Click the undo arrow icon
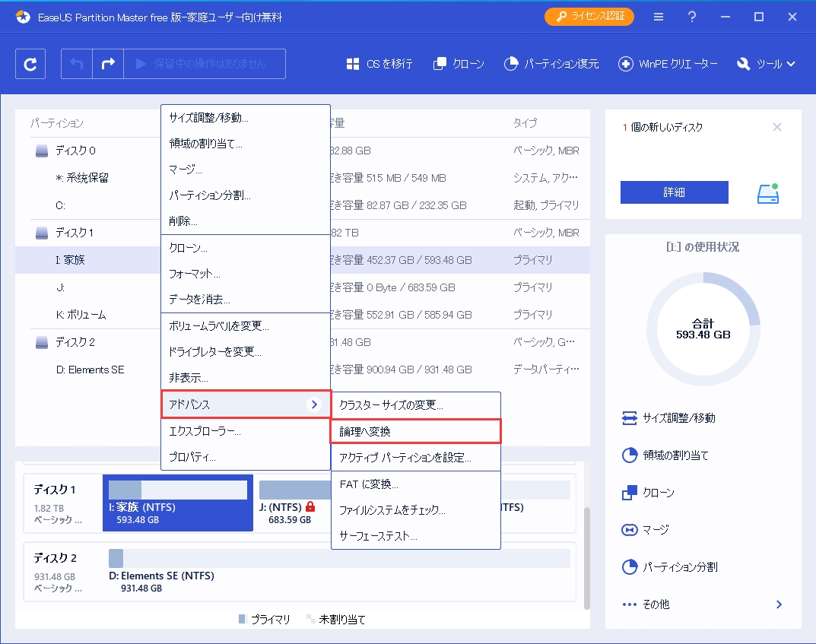816x644 pixels. point(75,64)
